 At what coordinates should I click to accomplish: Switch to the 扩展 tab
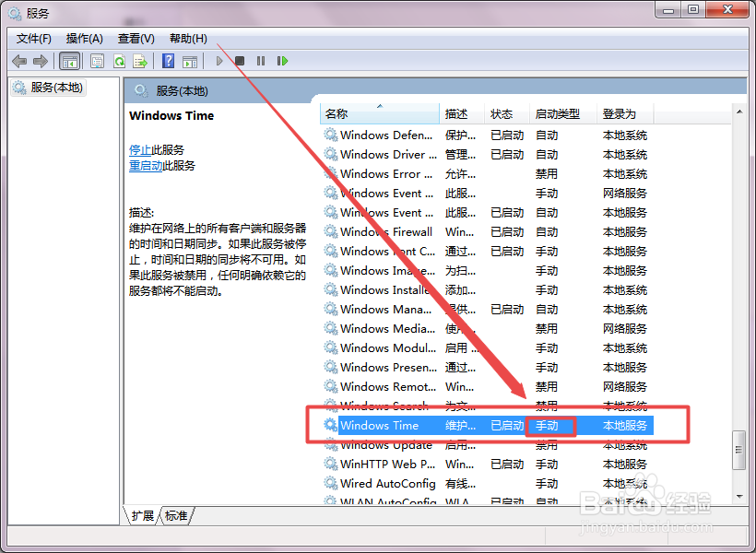[x=146, y=516]
